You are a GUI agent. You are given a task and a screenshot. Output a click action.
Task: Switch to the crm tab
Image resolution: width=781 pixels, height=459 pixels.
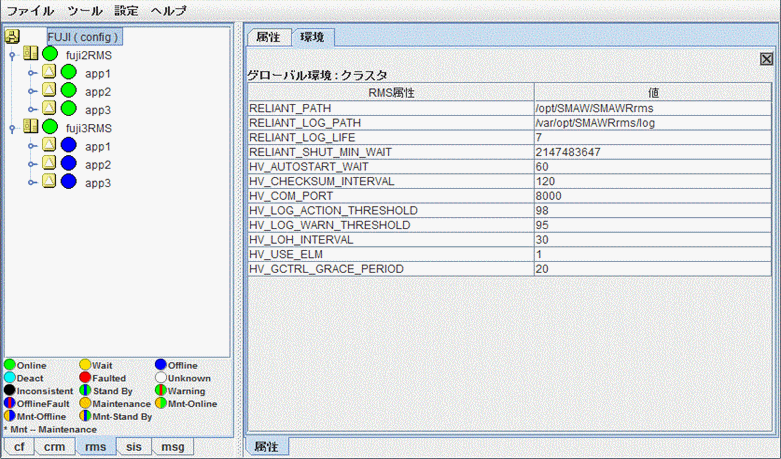54,447
